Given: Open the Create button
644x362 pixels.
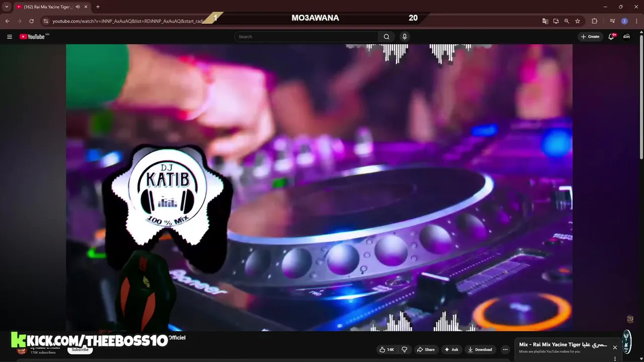Looking at the screenshot, I should coord(590,37).
